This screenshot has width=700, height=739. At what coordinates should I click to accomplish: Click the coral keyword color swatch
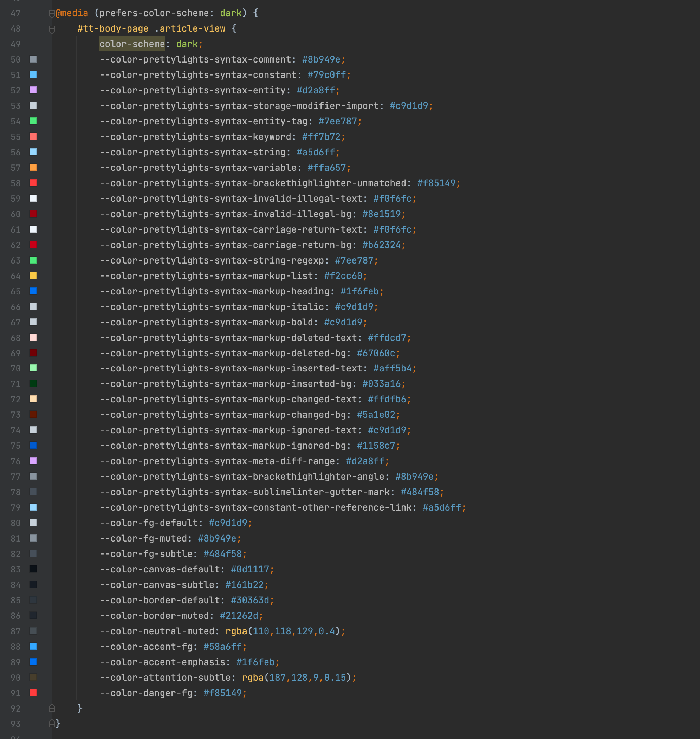[33, 137]
